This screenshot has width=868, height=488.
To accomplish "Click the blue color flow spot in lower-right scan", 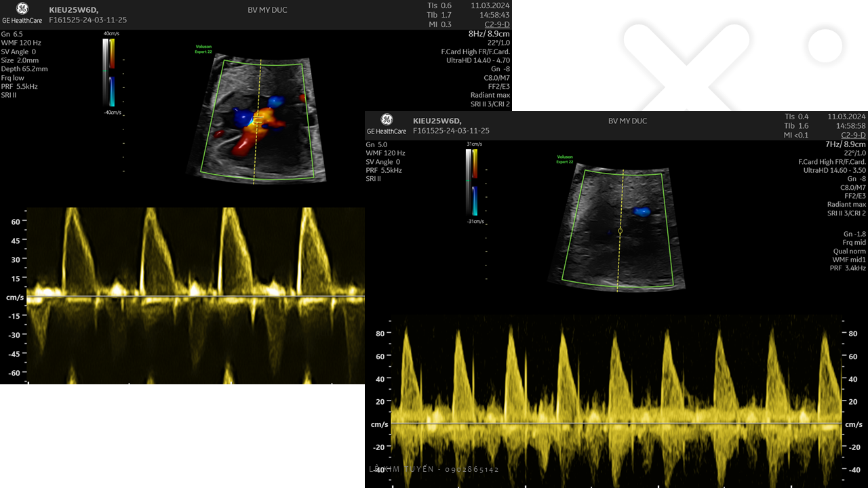I will pos(642,212).
